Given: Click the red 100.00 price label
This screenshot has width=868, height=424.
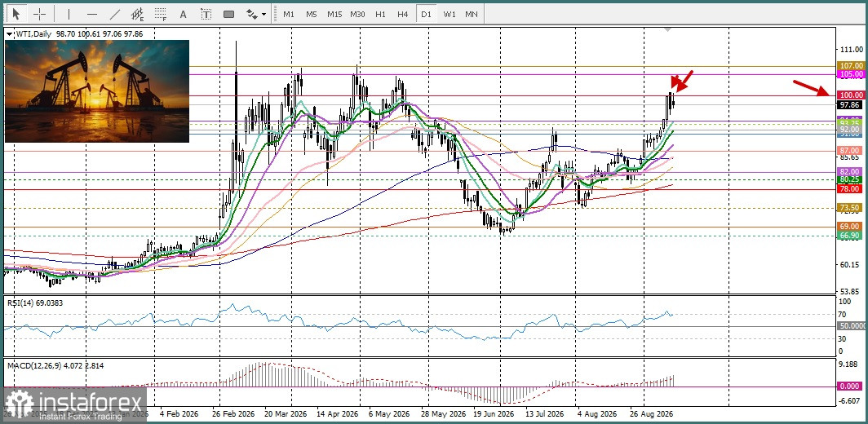Looking at the screenshot, I should [851, 95].
